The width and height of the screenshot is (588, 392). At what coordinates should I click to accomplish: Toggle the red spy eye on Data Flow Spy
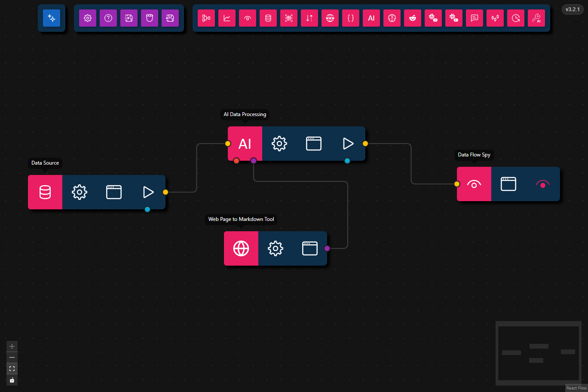(x=543, y=184)
